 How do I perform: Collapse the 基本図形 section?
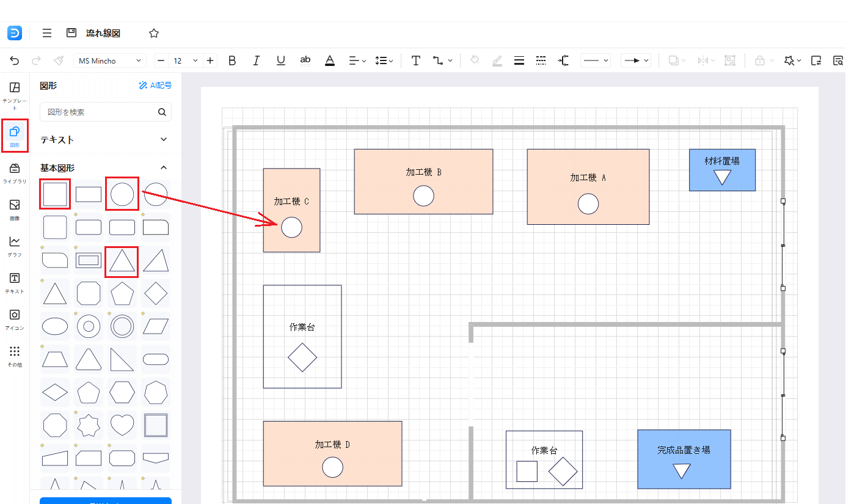(x=163, y=167)
